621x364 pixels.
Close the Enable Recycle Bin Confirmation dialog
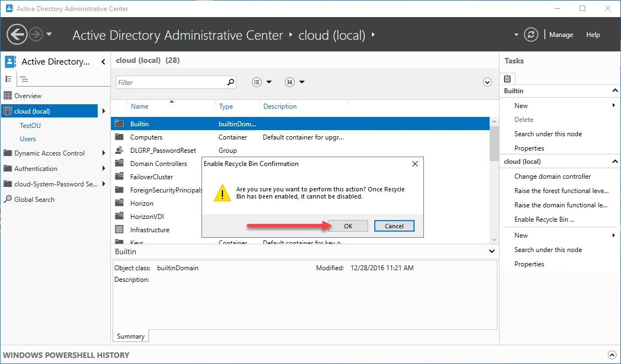coord(415,164)
